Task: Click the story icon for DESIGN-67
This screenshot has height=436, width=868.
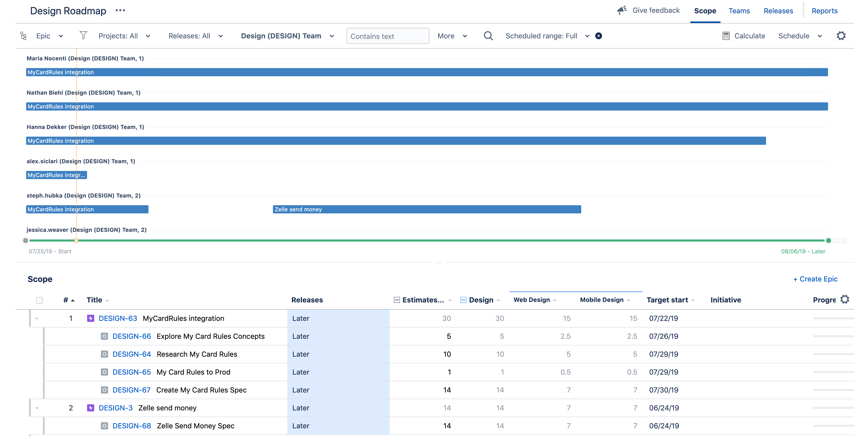Action: click(x=104, y=390)
